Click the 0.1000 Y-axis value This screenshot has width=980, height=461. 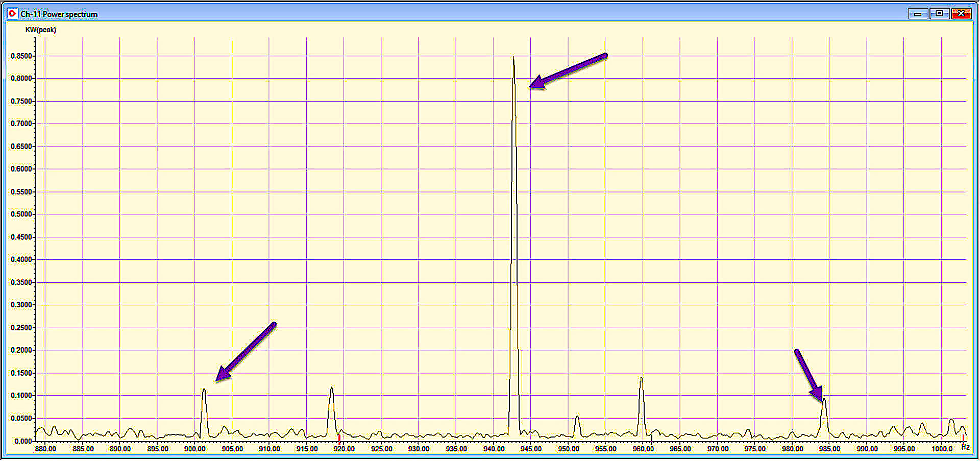pyautogui.click(x=21, y=396)
